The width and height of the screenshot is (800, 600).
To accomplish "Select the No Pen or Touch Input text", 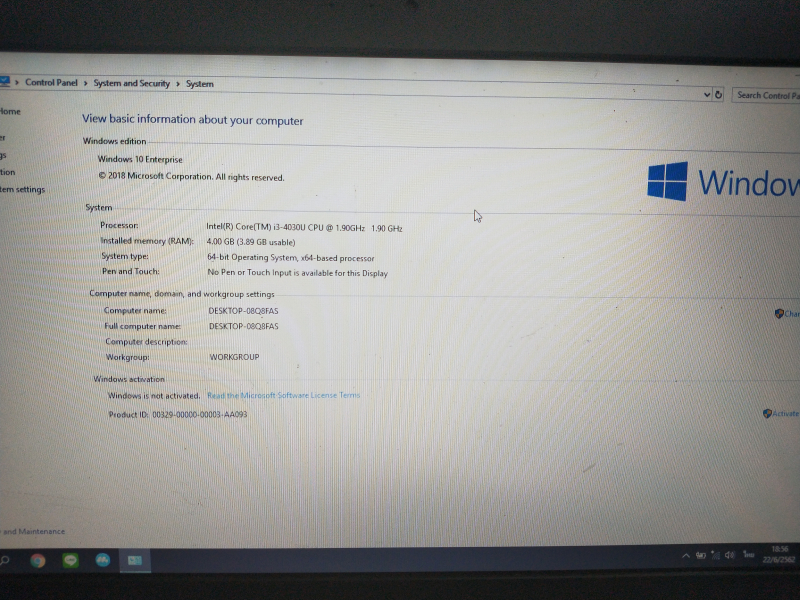I will tap(297, 273).
